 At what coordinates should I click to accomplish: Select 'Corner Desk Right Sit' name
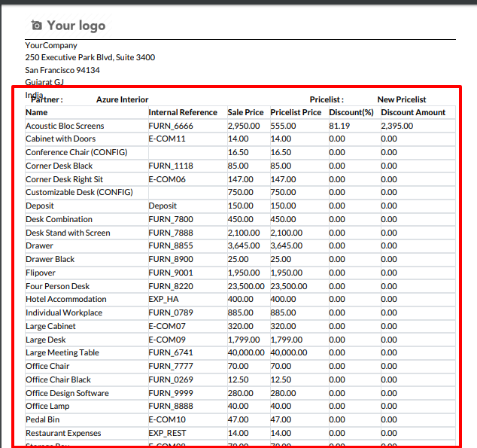[x=64, y=179]
